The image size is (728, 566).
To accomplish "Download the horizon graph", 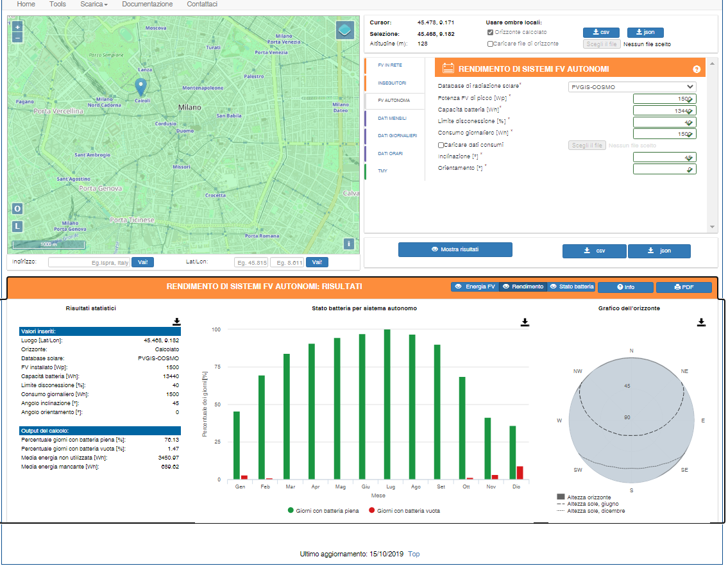I will [x=701, y=322].
